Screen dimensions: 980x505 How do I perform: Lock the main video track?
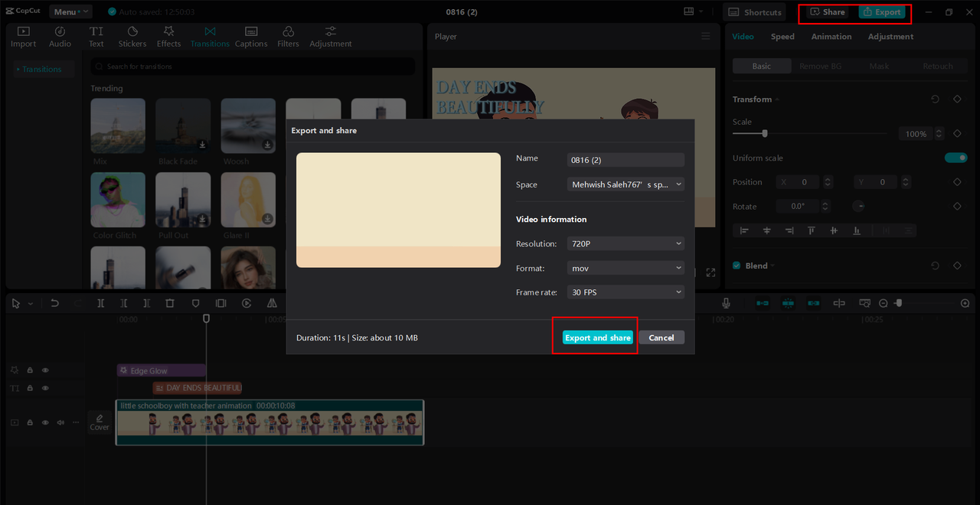click(30, 422)
